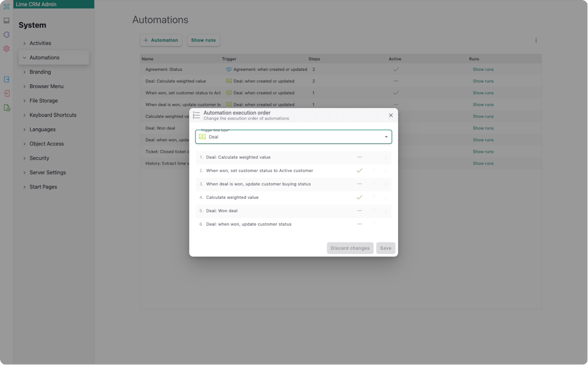
Task: Select Branding in the System menu
Action: coord(39,72)
